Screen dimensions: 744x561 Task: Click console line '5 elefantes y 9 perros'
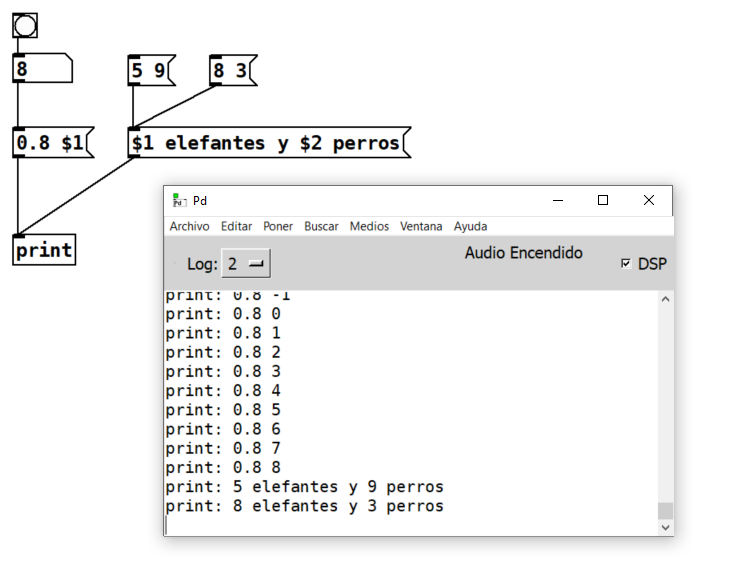[305, 487]
